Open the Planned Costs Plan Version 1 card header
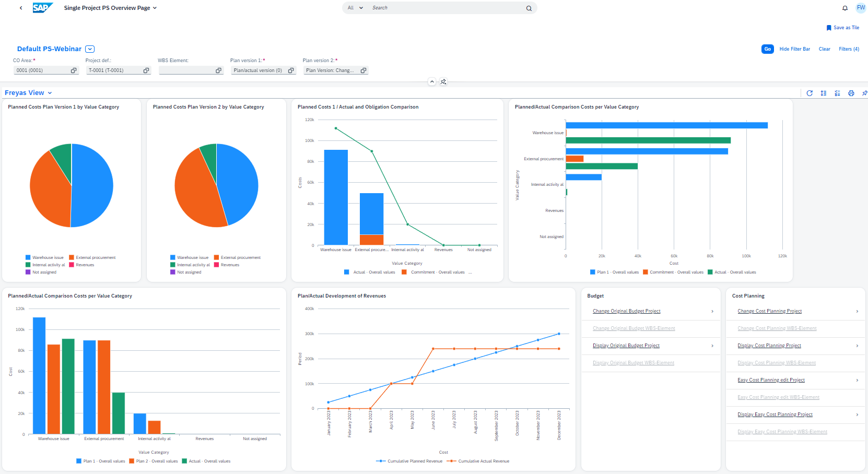This screenshot has height=474, width=868. [x=64, y=107]
